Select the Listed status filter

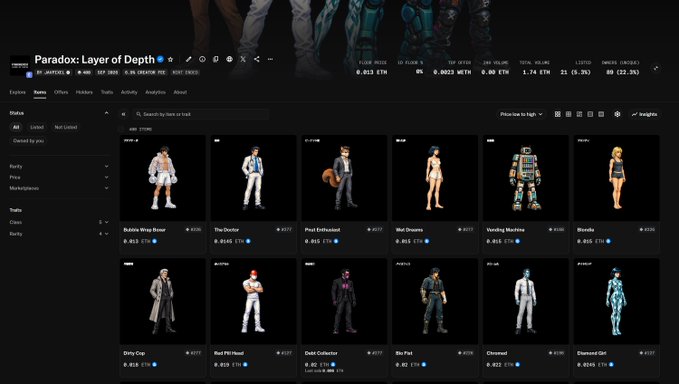[x=37, y=127]
